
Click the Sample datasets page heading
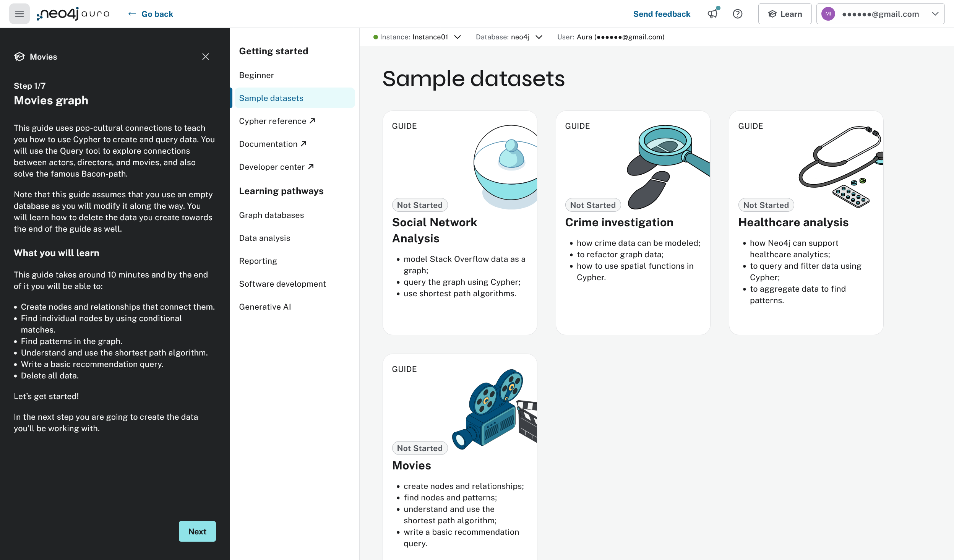tap(474, 79)
